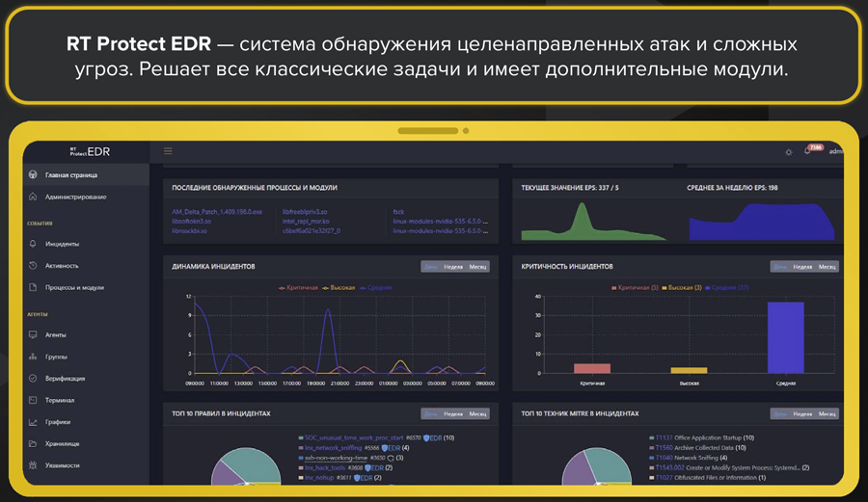
Task: Switch Критичность инцидентов to Месяц
Action: (827, 267)
